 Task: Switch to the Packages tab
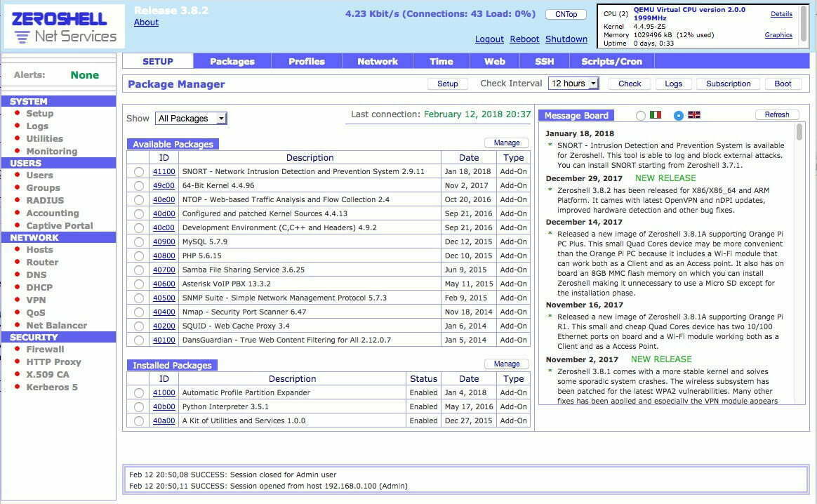click(232, 61)
